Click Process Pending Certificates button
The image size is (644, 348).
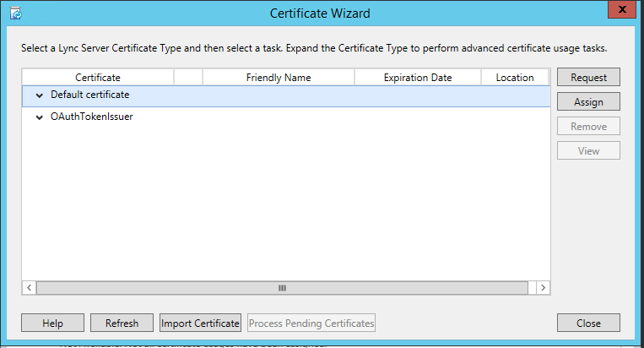[x=311, y=323]
